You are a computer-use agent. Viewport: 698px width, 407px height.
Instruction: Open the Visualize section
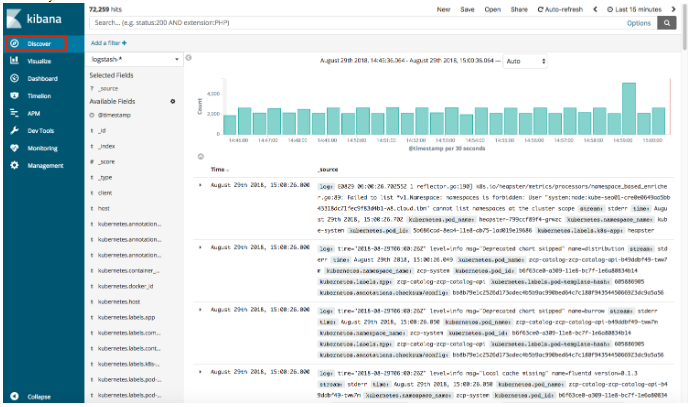click(x=39, y=61)
